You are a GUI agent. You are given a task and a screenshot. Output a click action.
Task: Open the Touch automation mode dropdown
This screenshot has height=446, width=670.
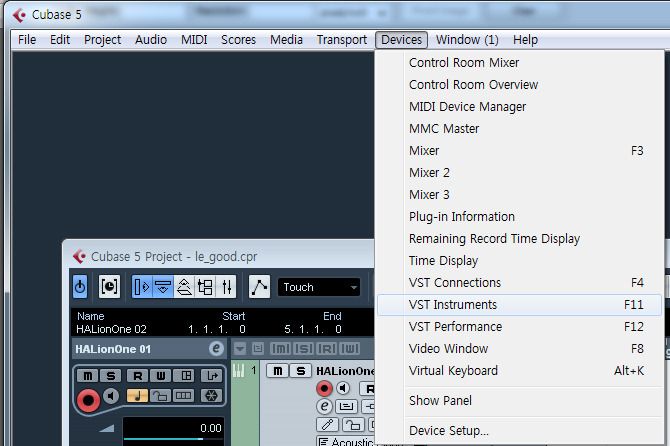[x=319, y=287]
